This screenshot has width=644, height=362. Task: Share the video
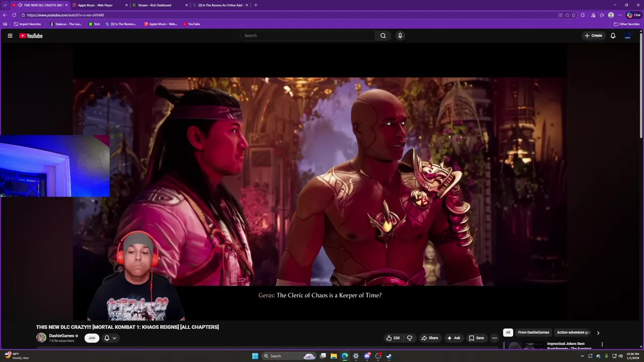click(430, 338)
